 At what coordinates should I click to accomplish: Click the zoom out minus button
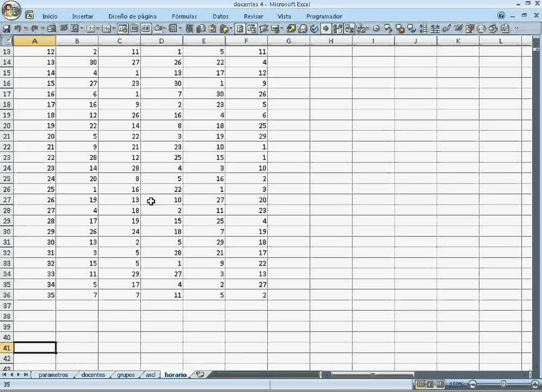coord(473,384)
